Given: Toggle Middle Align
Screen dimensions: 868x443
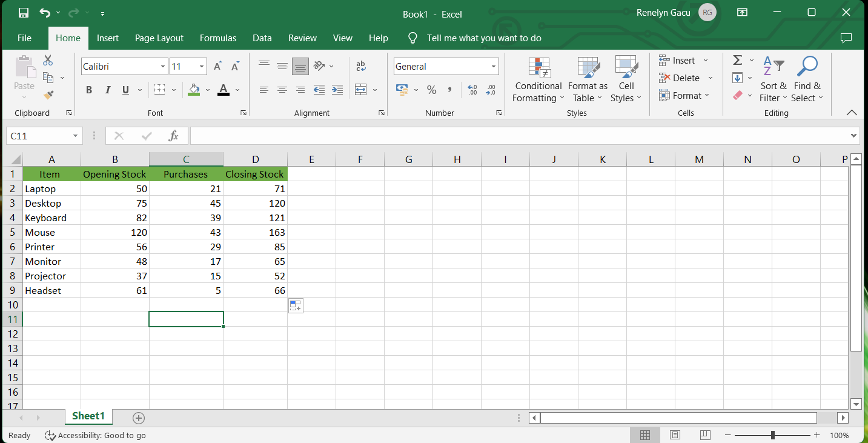Looking at the screenshot, I should (282, 66).
